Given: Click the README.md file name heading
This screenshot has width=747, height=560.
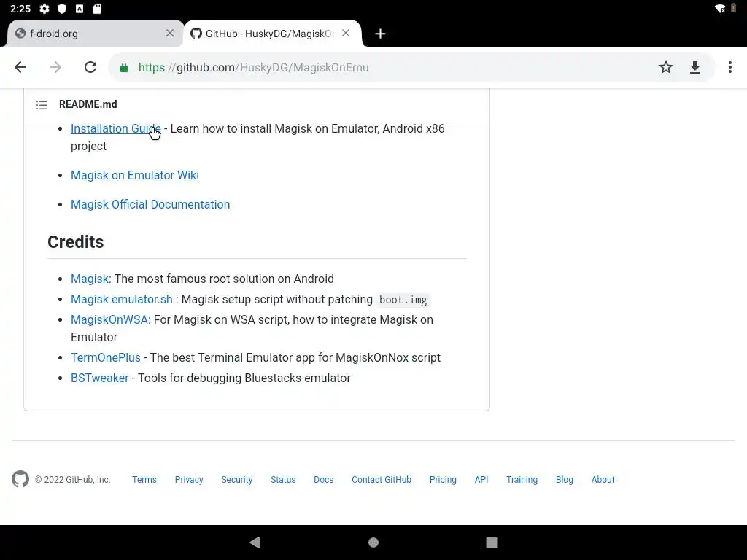Looking at the screenshot, I should (88, 104).
